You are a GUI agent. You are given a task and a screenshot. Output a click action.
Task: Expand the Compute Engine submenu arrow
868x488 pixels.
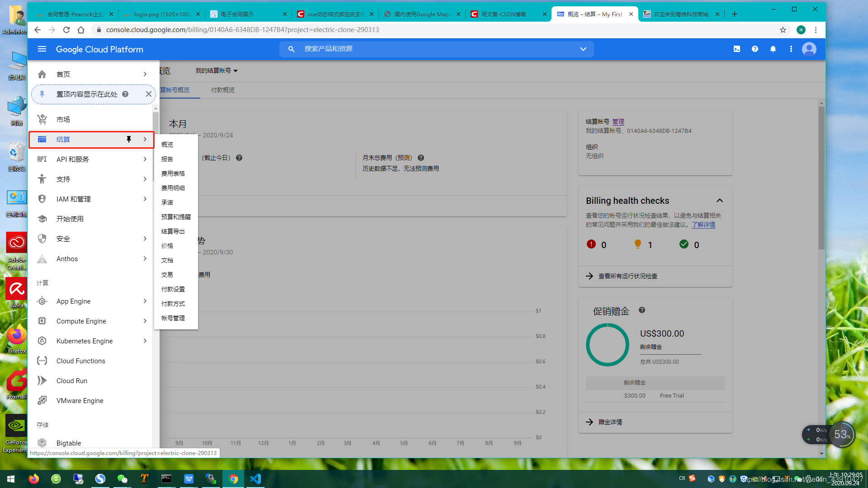tap(145, 321)
